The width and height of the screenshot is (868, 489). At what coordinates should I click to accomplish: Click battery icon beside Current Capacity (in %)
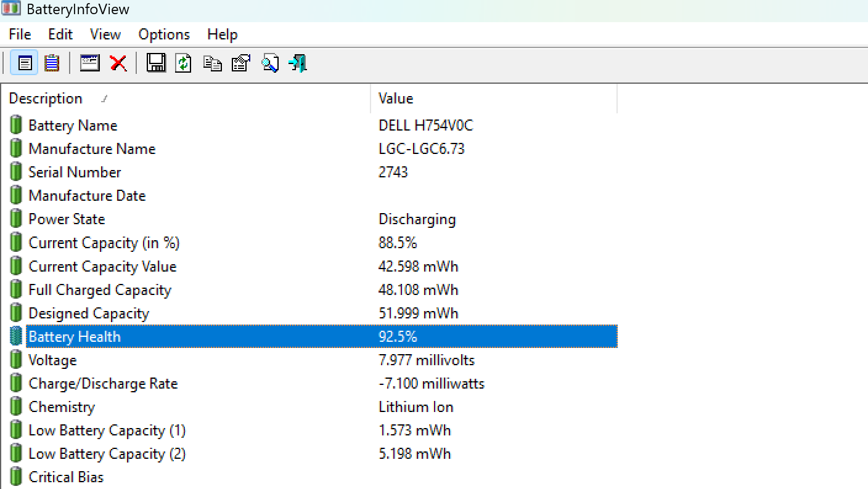16,243
